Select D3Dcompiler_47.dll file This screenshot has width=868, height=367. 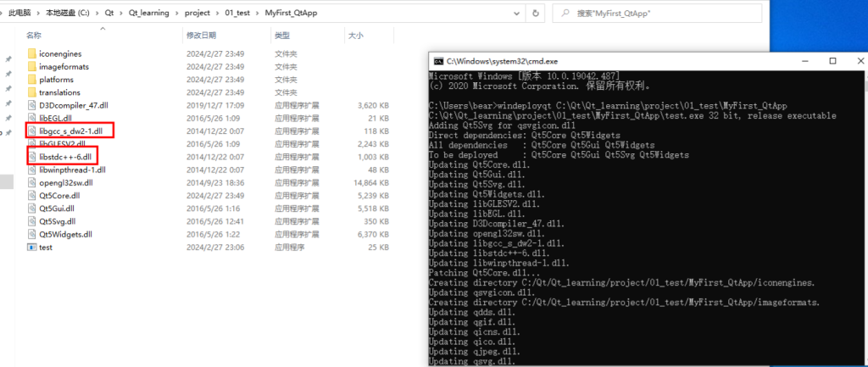73,105
